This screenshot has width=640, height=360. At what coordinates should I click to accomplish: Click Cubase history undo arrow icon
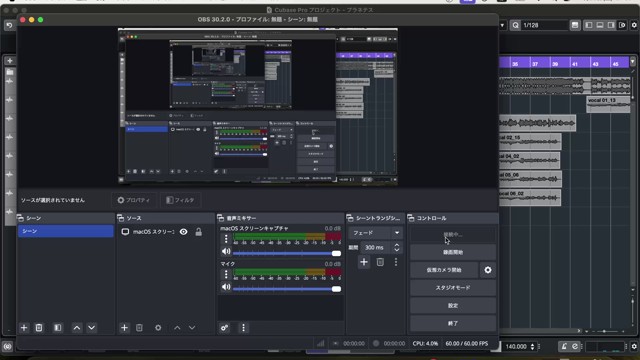tap(9, 25)
